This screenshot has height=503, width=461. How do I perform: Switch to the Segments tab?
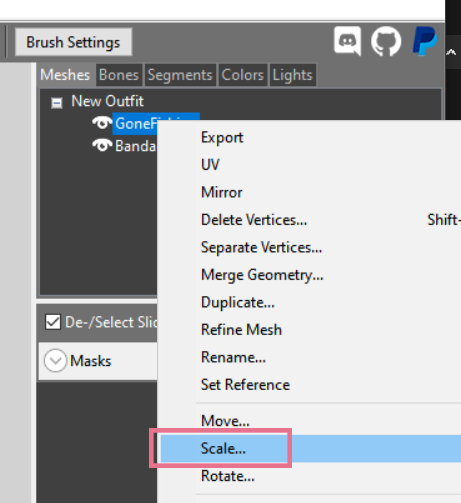(180, 75)
